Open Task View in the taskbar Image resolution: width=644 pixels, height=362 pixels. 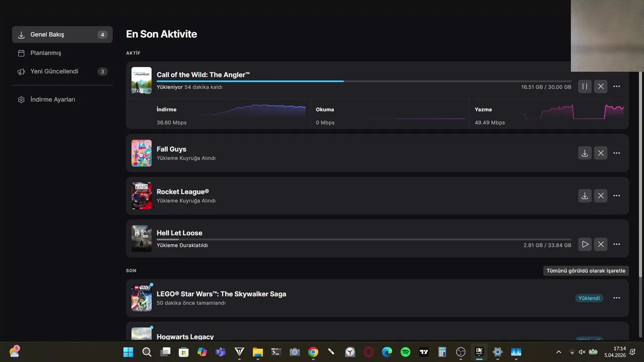click(x=165, y=352)
